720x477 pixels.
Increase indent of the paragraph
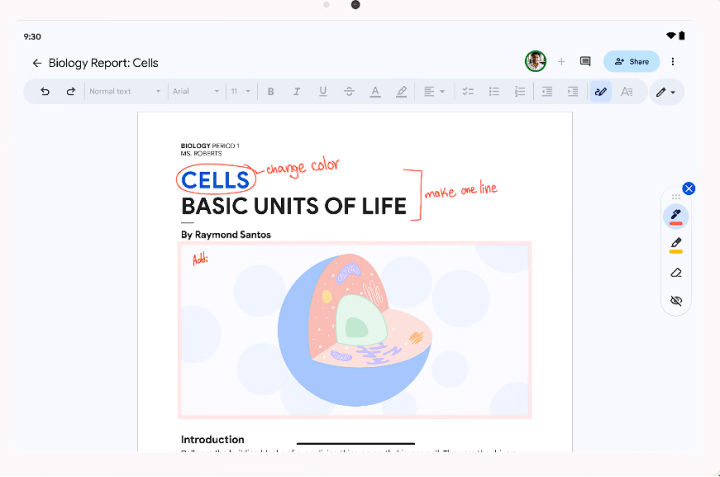tap(573, 92)
